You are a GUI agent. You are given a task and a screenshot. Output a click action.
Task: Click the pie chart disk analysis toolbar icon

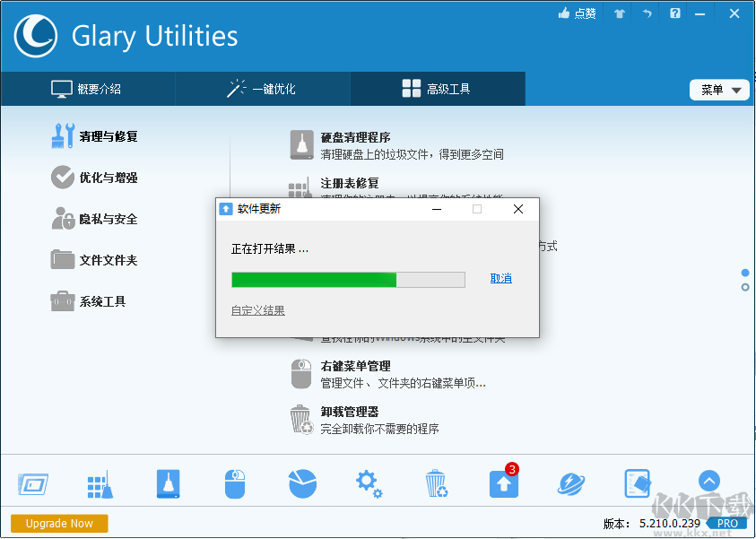[302, 482]
